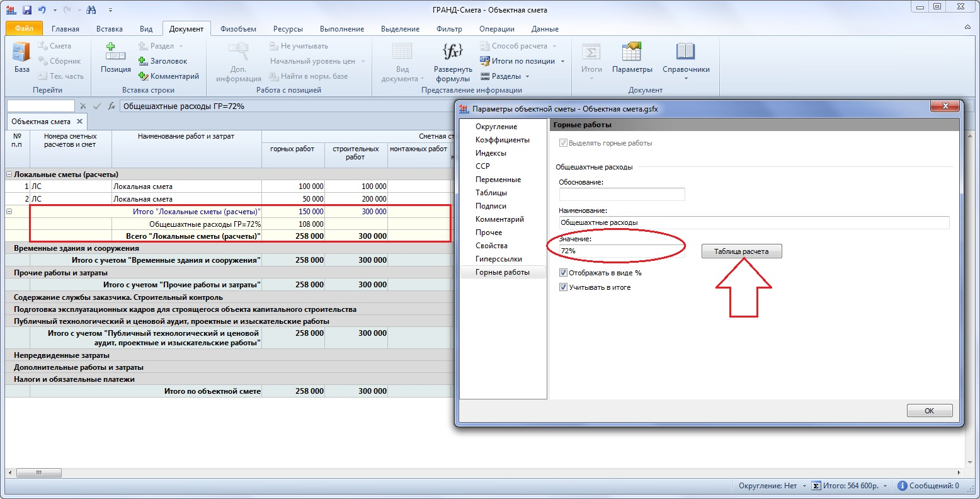
Task: Click the formula bar cancel X icon
Action: (83, 106)
